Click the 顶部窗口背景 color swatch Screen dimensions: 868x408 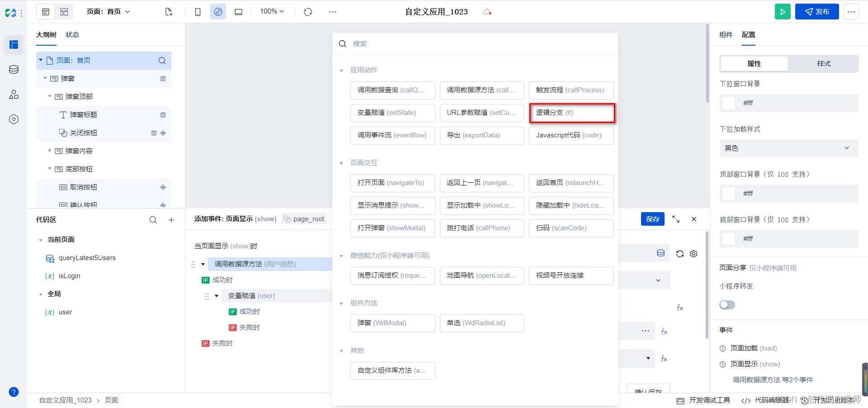coord(729,194)
